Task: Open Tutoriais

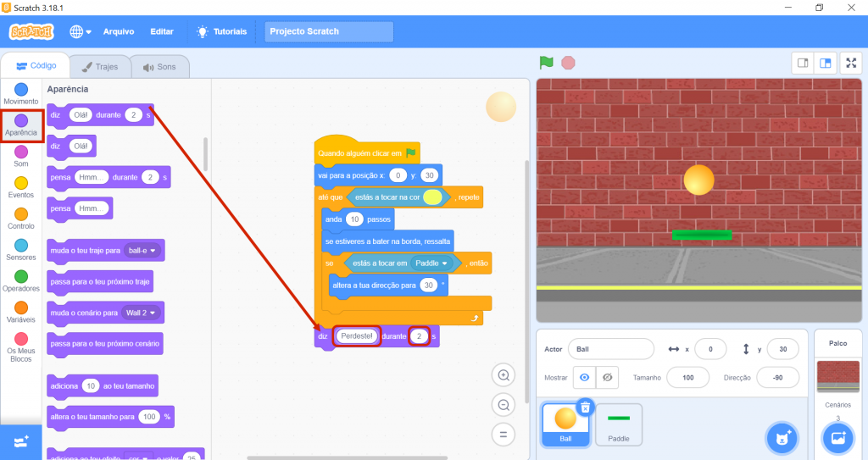Action: click(x=222, y=31)
